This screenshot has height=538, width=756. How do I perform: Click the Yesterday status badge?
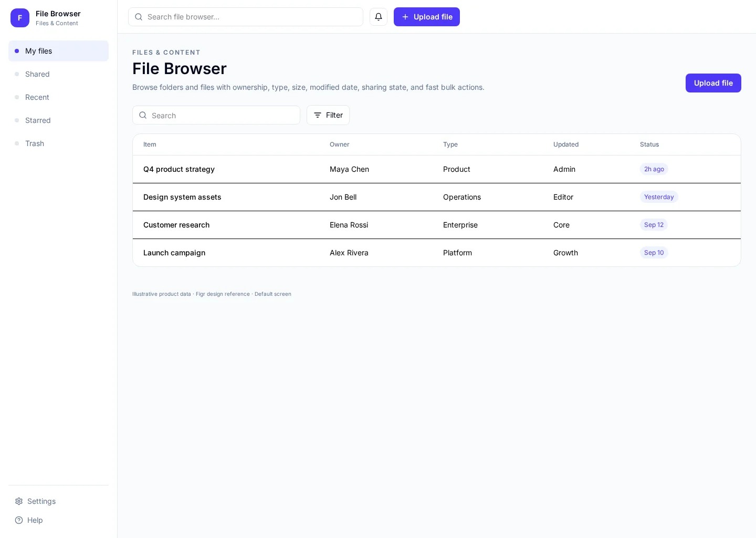(x=659, y=197)
